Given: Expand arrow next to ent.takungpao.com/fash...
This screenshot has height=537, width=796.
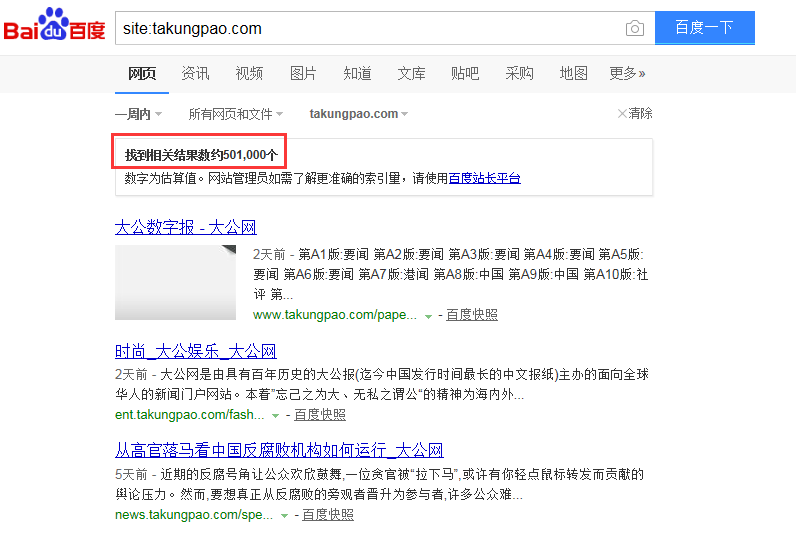Looking at the screenshot, I should pos(276,416).
